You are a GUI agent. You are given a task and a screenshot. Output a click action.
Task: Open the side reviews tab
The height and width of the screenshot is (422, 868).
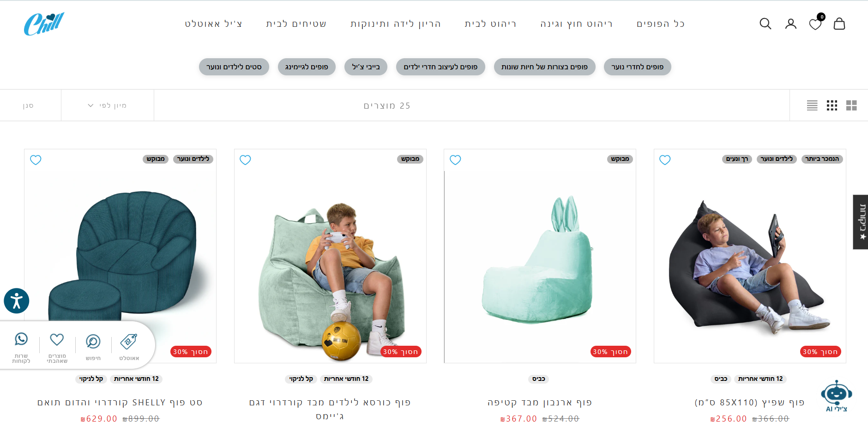tap(861, 222)
